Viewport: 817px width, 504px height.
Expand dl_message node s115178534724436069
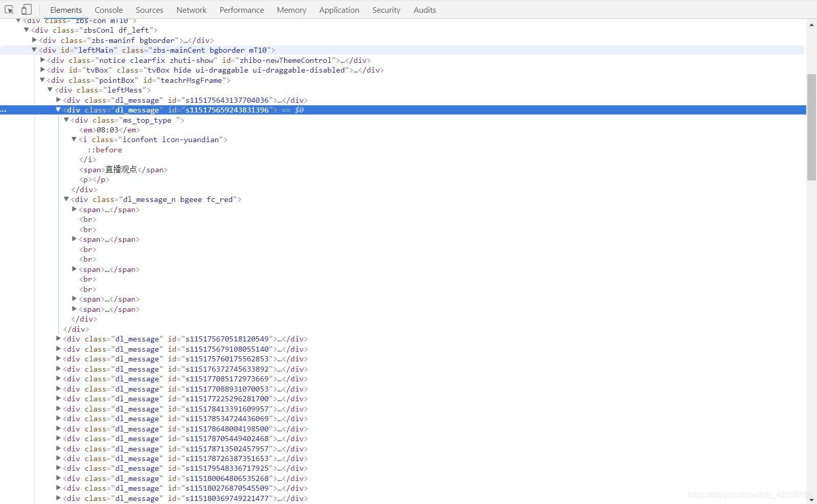pyautogui.click(x=58, y=418)
